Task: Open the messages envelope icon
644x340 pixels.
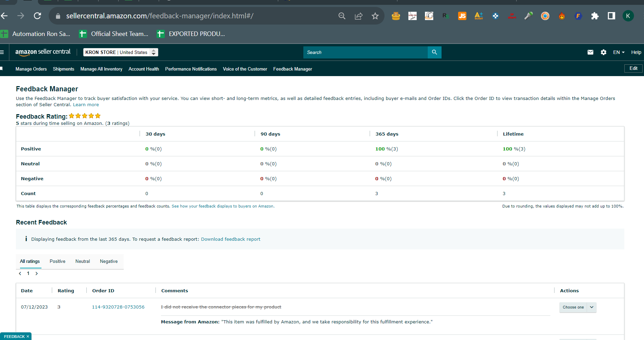Action: 590,52
